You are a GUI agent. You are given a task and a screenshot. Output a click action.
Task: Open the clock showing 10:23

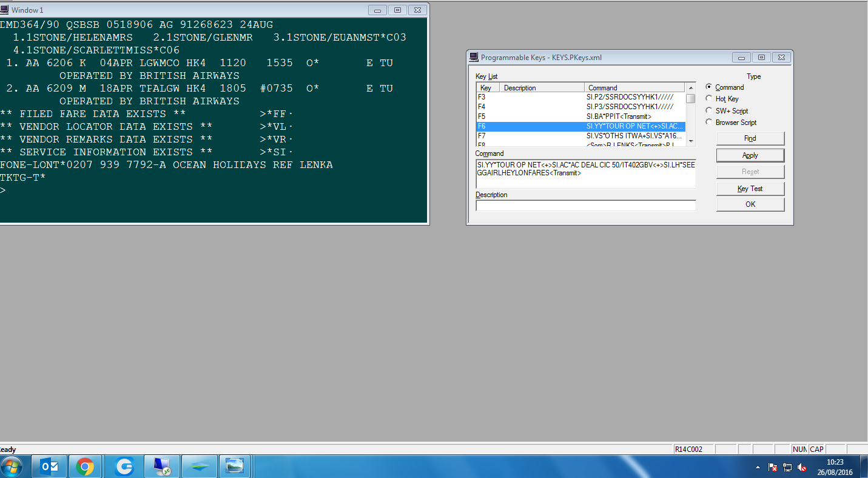[835, 467]
